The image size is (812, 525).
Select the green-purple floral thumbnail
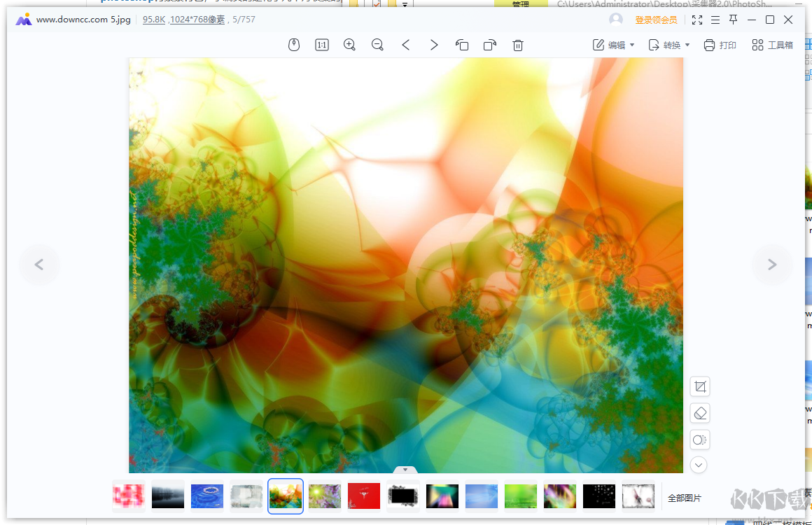pyautogui.click(x=325, y=496)
